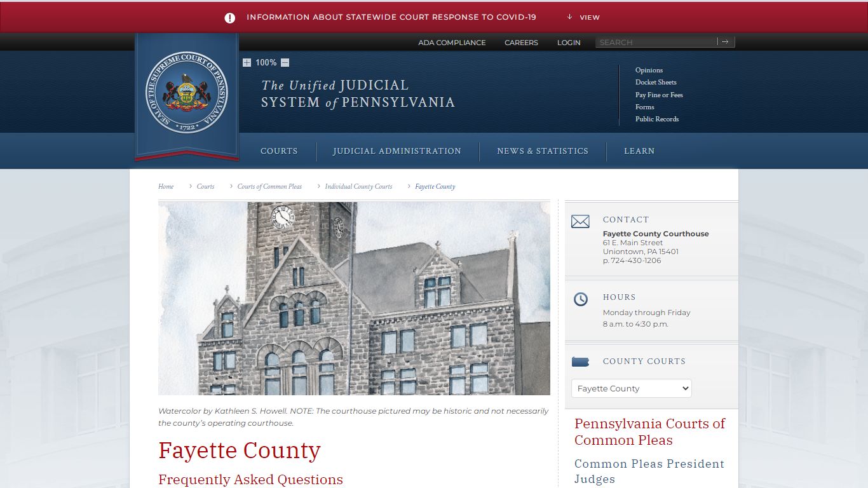
Task: Open the Judicial Administration menu
Action: click(x=397, y=151)
